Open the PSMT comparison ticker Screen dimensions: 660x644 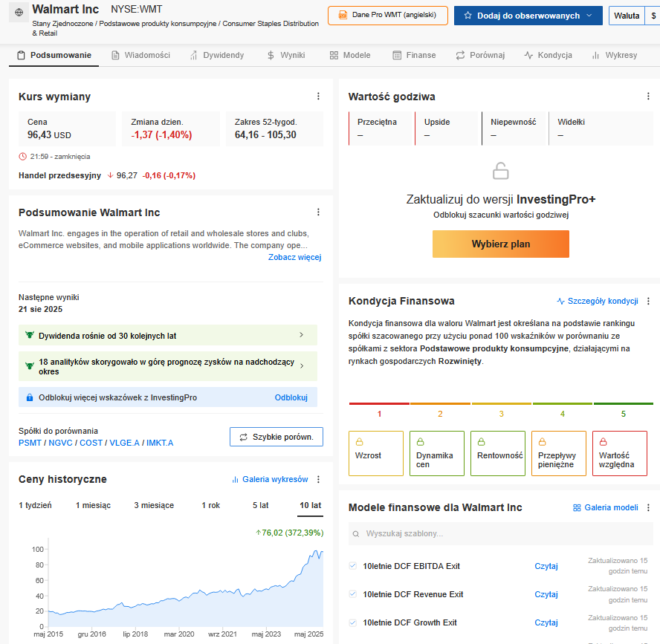(30, 443)
